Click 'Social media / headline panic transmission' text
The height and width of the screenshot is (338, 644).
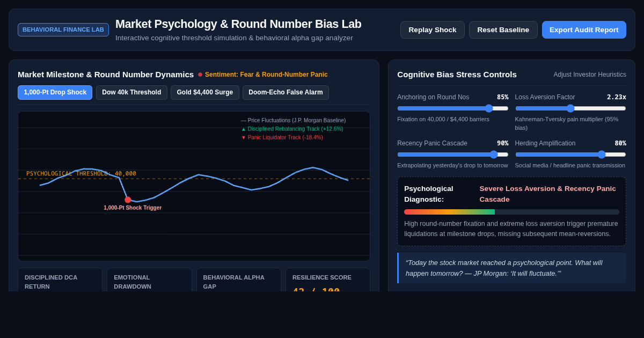tap(570, 165)
